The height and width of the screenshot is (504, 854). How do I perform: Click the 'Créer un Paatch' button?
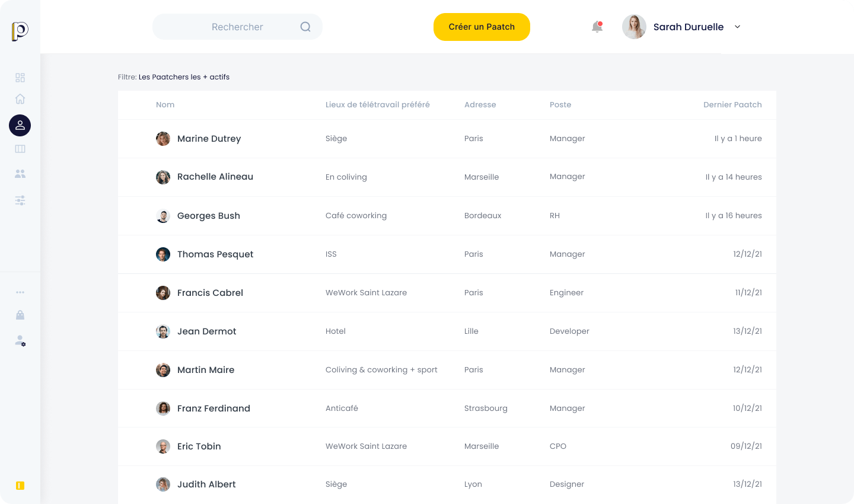tap(482, 27)
